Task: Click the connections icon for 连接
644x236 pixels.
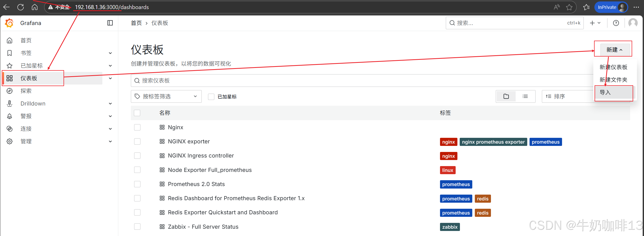Action: (x=10, y=129)
